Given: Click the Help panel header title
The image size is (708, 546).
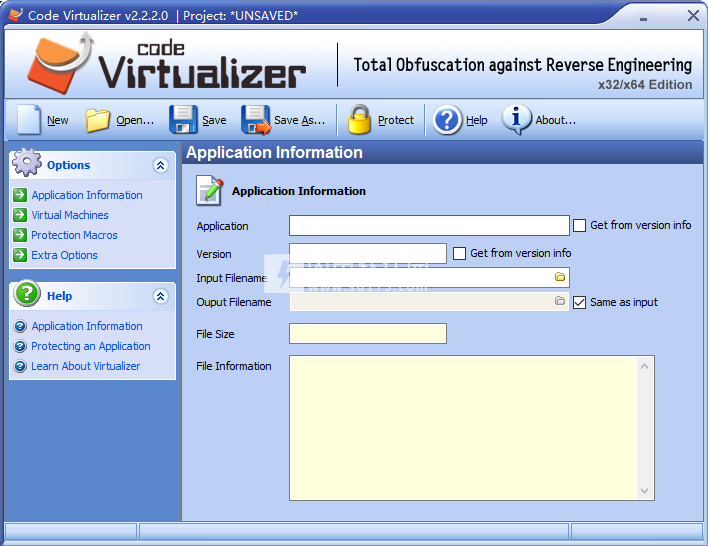Looking at the screenshot, I should point(59,296).
